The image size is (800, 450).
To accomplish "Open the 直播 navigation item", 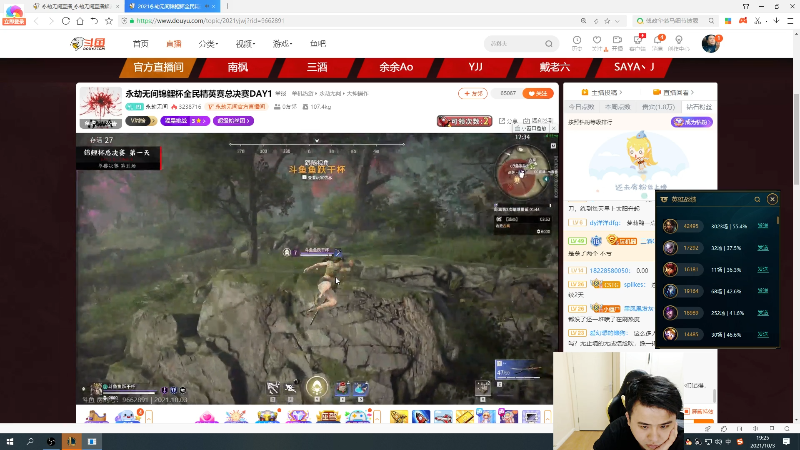I will click(x=173, y=44).
